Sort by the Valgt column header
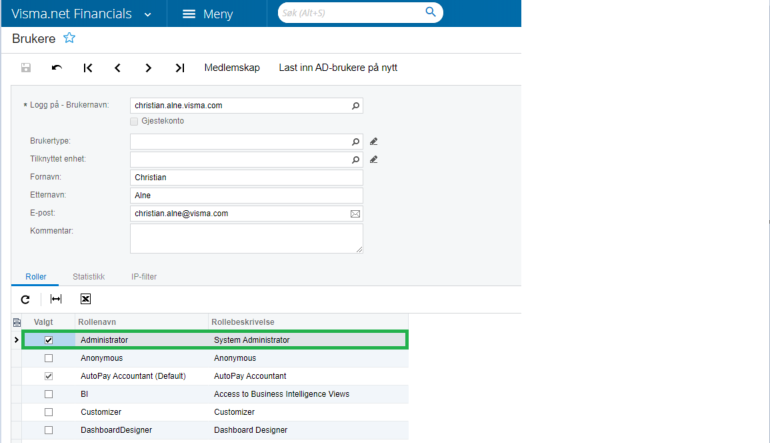Viewport: 770px width, 443px height. pos(43,322)
